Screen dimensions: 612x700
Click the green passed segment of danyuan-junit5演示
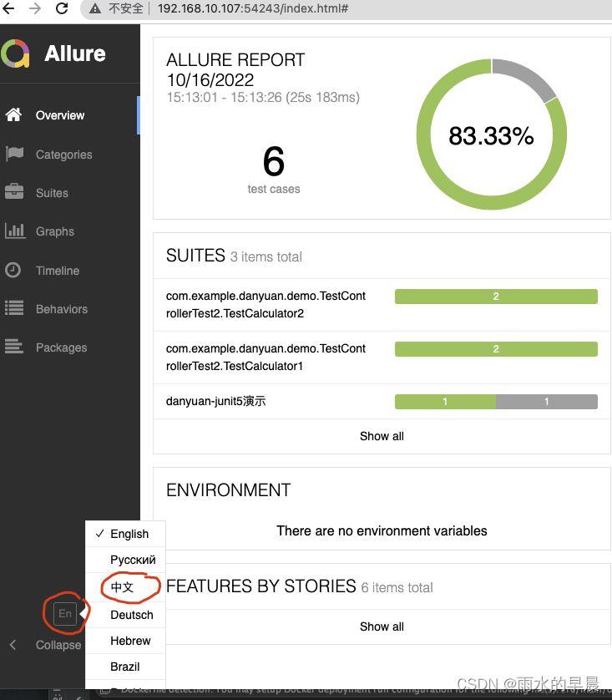[445, 402]
